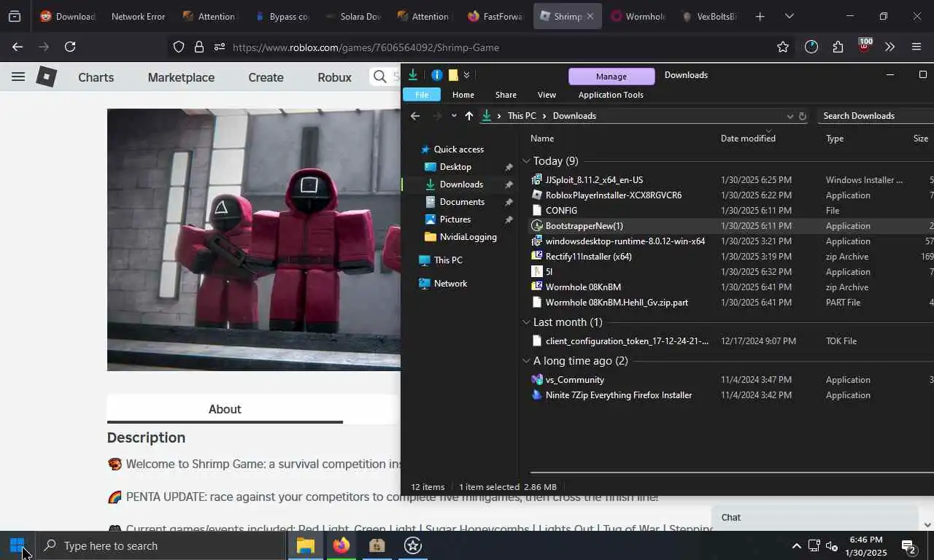Click Create in Roblox navigation
The image size is (934, 560).
click(266, 77)
